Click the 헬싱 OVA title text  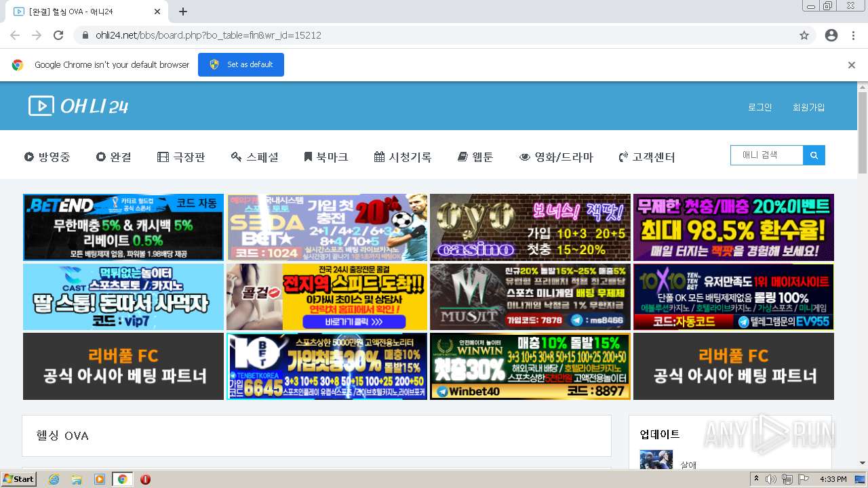coord(62,435)
